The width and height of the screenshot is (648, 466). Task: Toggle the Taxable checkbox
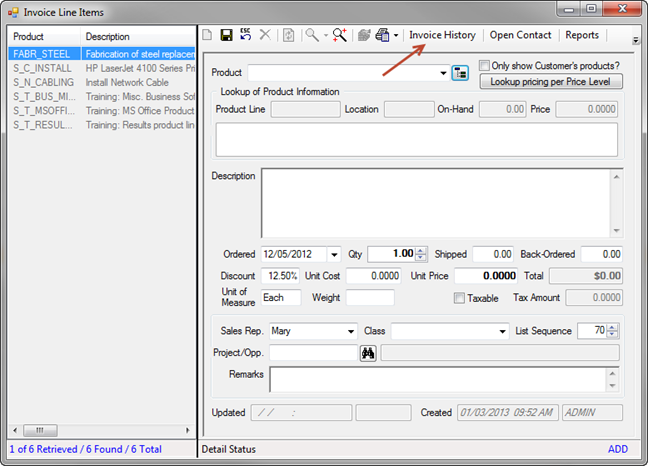pos(459,298)
